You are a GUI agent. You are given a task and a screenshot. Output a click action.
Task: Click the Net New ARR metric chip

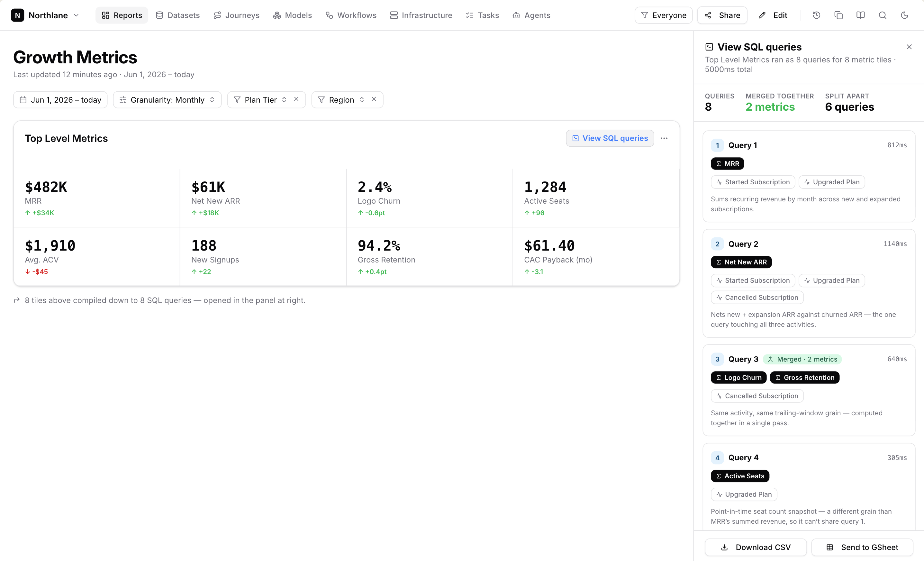point(741,262)
